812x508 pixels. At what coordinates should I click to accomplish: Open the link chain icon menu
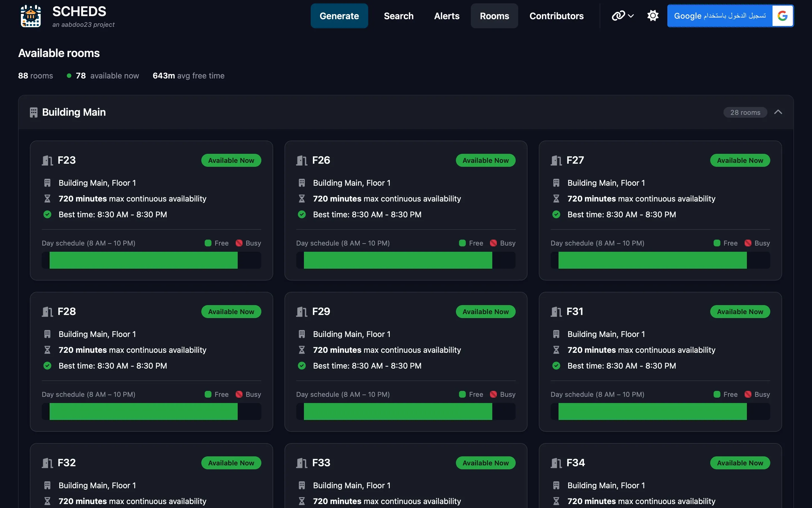click(x=623, y=16)
